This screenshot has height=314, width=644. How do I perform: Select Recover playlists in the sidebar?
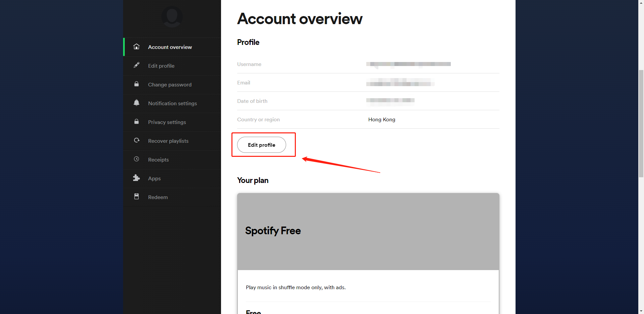pyautogui.click(x=172, y=141)
